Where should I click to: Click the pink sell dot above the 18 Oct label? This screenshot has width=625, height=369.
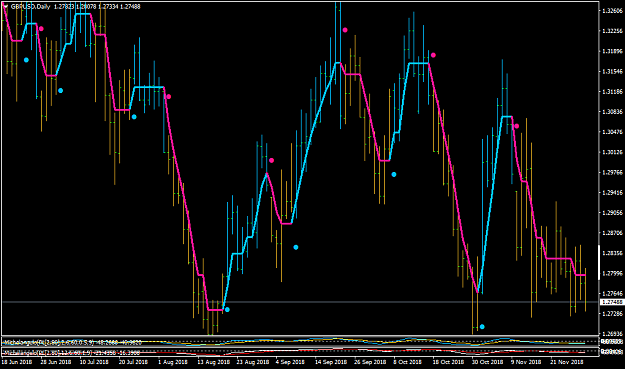pos(433,55)
